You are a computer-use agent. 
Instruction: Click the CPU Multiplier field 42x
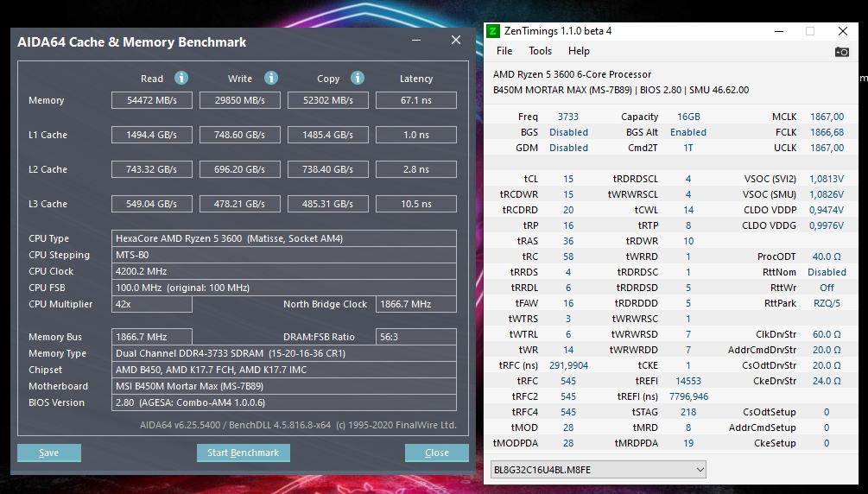click(x=152, y=304)
